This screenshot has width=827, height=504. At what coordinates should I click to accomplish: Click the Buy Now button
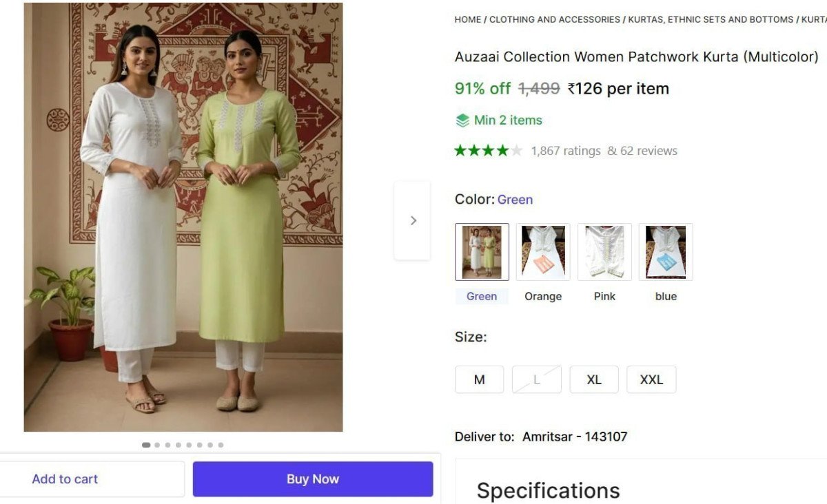[313, 479]
